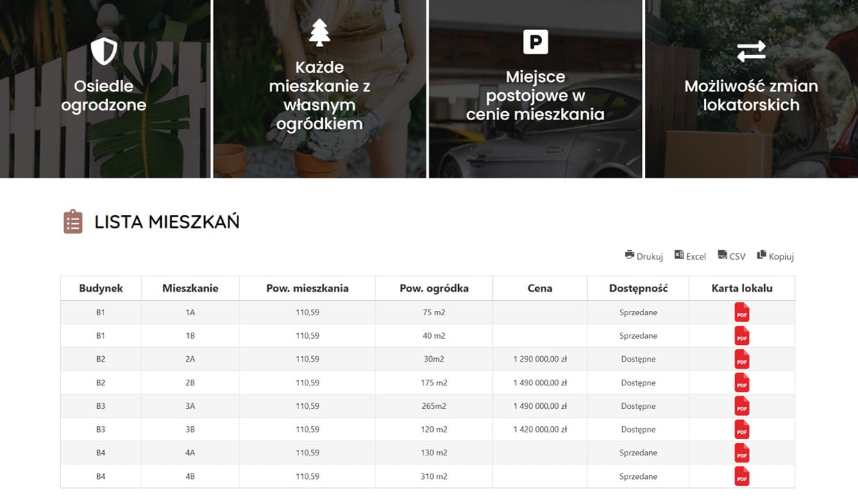Viewport: 858px width, 504px height.
Task: Open PDF card for apartment 2B
Action: pos(741,383)
